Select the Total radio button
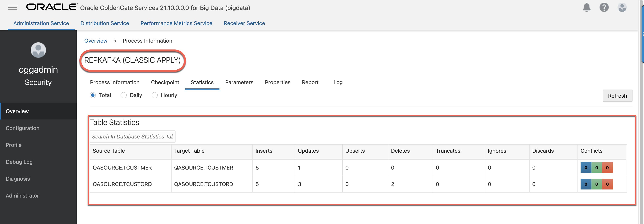This screenshot has width=644, height=224. [93, 95]
